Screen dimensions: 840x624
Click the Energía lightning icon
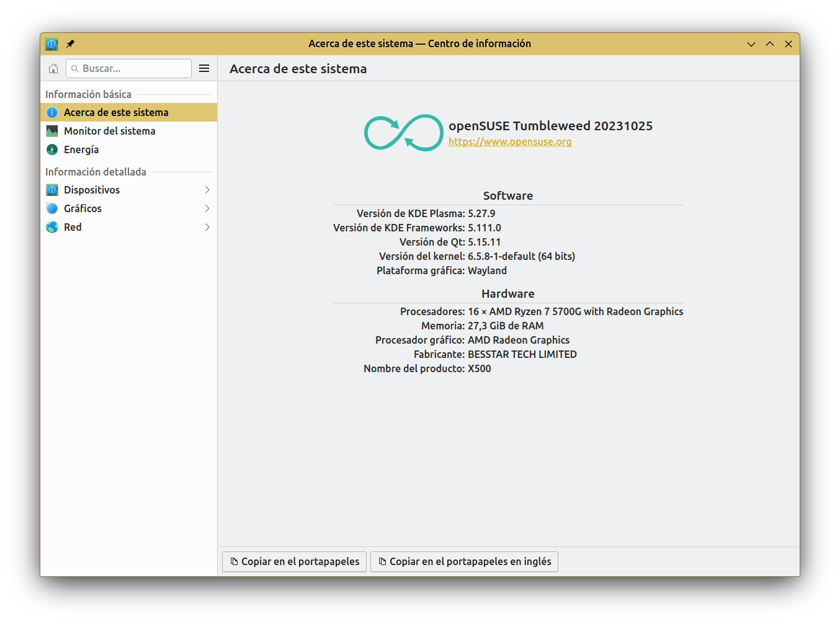point(52,149)
